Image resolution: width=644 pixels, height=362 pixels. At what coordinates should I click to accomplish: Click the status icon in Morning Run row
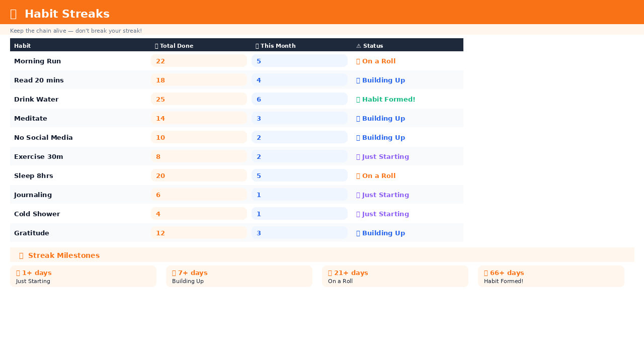[x=358, y=61]
